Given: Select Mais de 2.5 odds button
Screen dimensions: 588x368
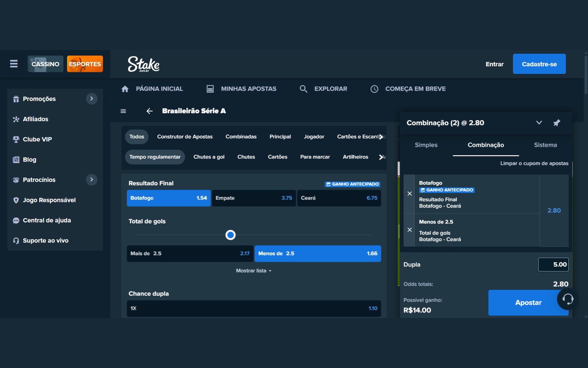Looking at the screenshot, I should 190,254.
